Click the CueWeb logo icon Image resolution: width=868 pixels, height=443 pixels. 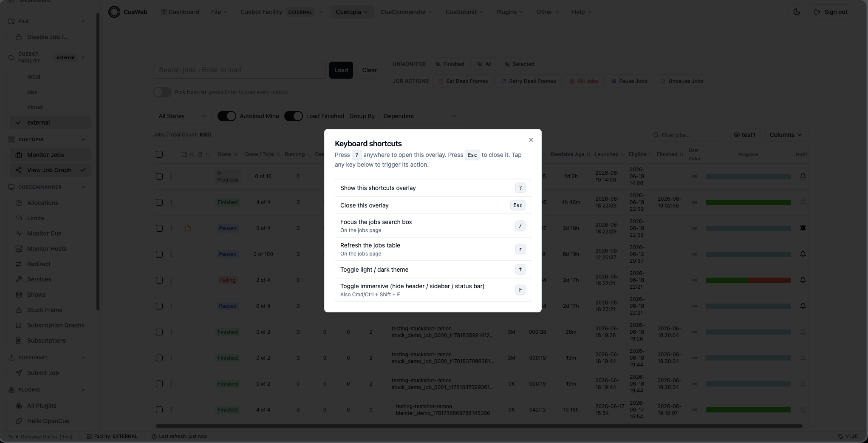click(114, 12)
